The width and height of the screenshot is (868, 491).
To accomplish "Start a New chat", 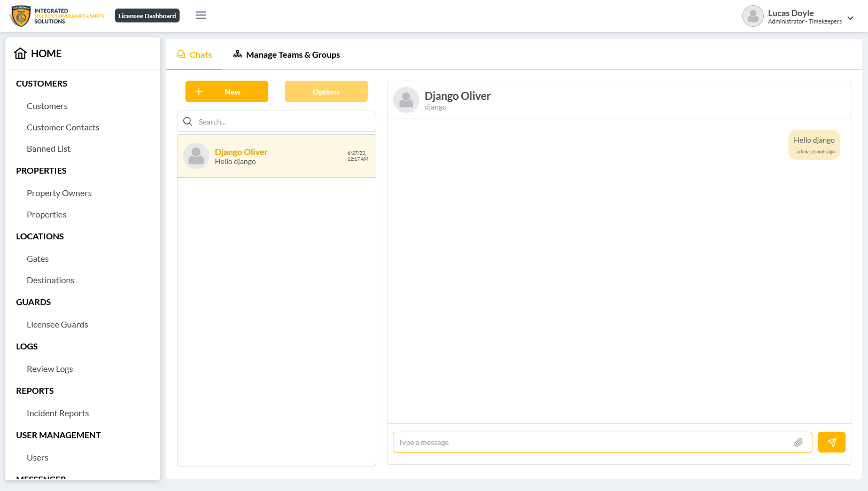I will (227, 91).
